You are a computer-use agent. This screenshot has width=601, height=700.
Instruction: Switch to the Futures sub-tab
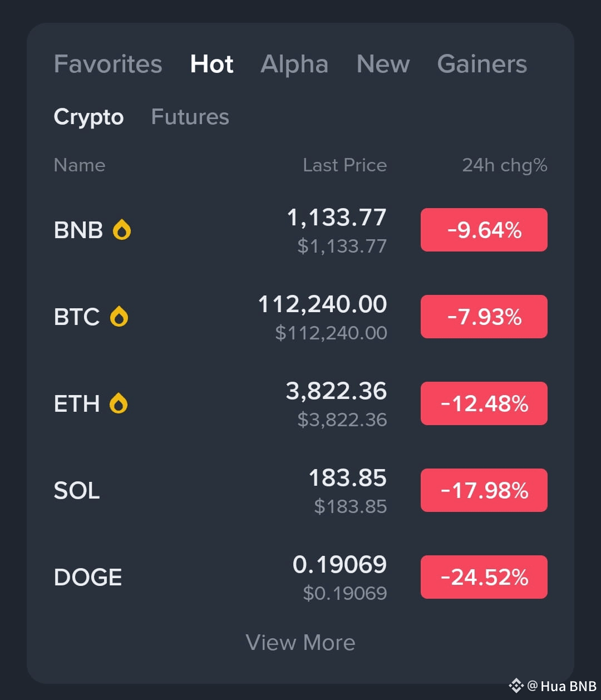(x=190, y=117)
